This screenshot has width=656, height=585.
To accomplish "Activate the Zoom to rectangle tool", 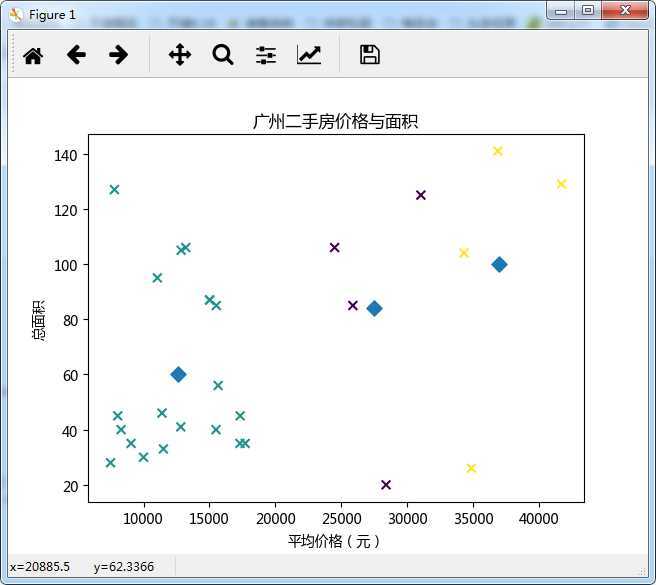I will [223, 55].
